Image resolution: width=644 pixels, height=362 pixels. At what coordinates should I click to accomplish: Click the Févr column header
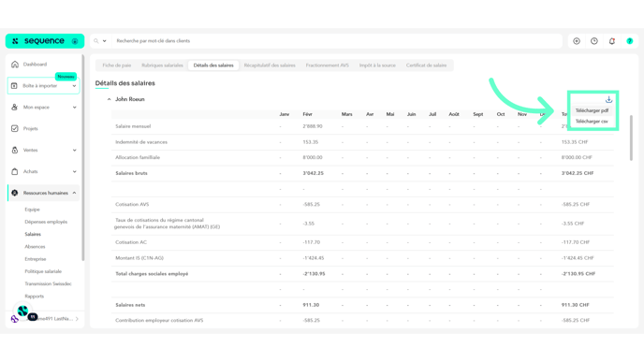click(308, 114)
